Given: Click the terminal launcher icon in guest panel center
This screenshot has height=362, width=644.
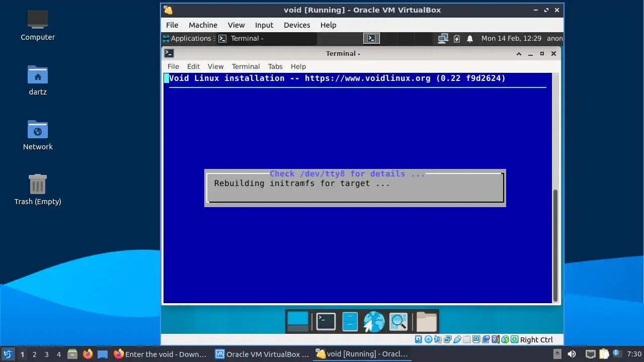Looking at the screenshot, I should pyautogui.click(x=371, y=38).
